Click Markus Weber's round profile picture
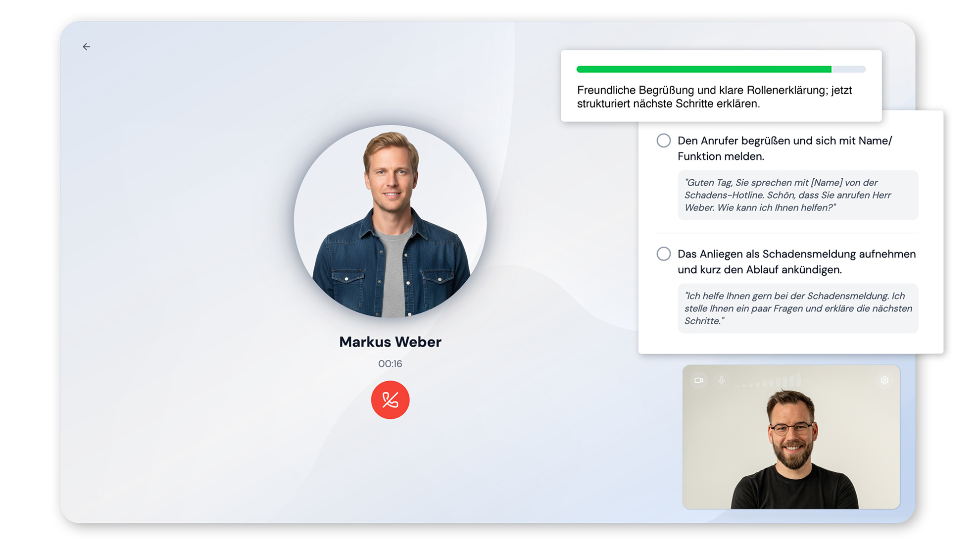 pos(390,221)
